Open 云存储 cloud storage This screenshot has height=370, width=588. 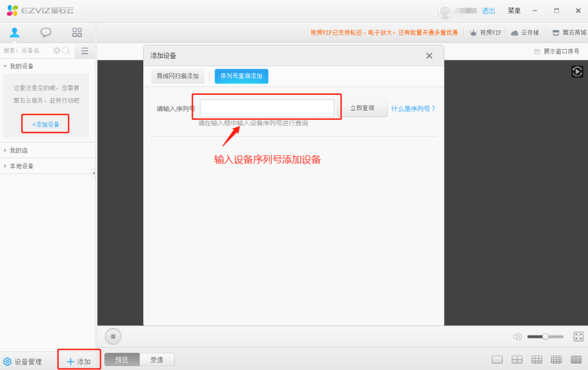click(x=524, y=32)
